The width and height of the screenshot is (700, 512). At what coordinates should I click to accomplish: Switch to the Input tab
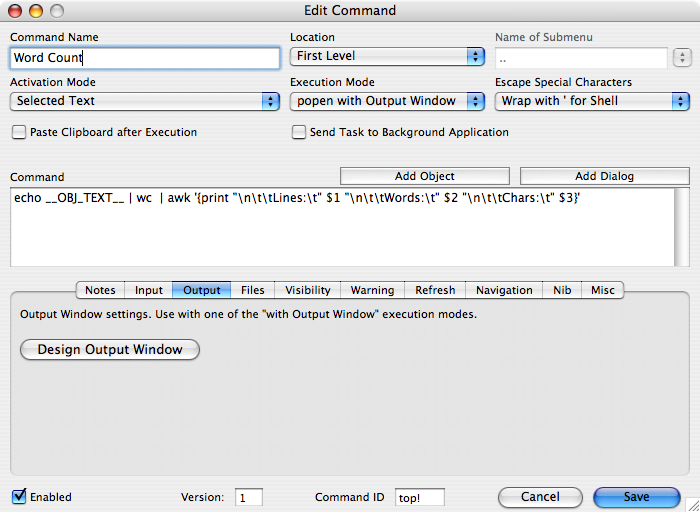(x=149, y=290)
